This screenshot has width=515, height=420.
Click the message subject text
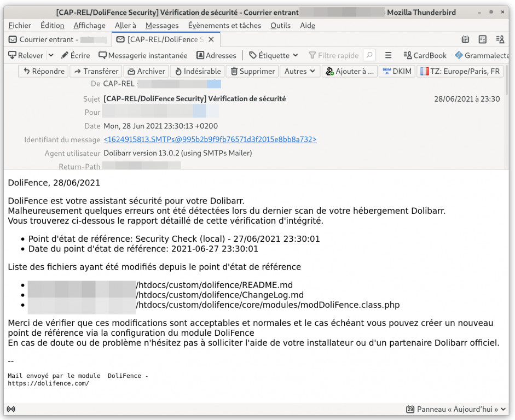194,99
